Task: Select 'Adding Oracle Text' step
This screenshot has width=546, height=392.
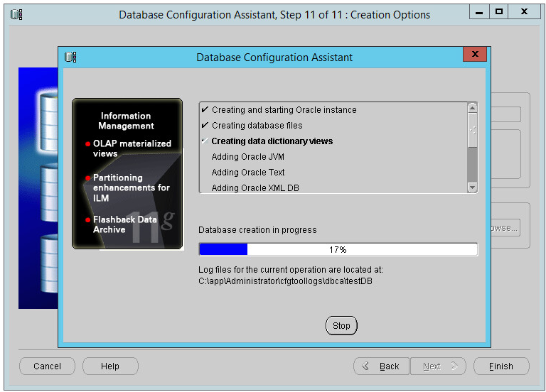Action: coord(248,173)
